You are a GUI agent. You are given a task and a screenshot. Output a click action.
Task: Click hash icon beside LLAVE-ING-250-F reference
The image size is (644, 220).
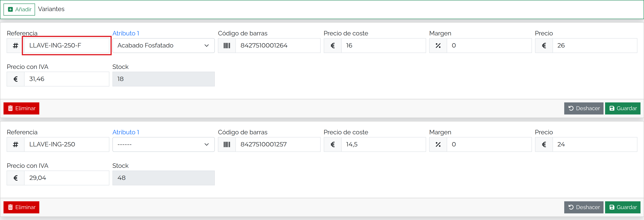click(x=16, y=46)
